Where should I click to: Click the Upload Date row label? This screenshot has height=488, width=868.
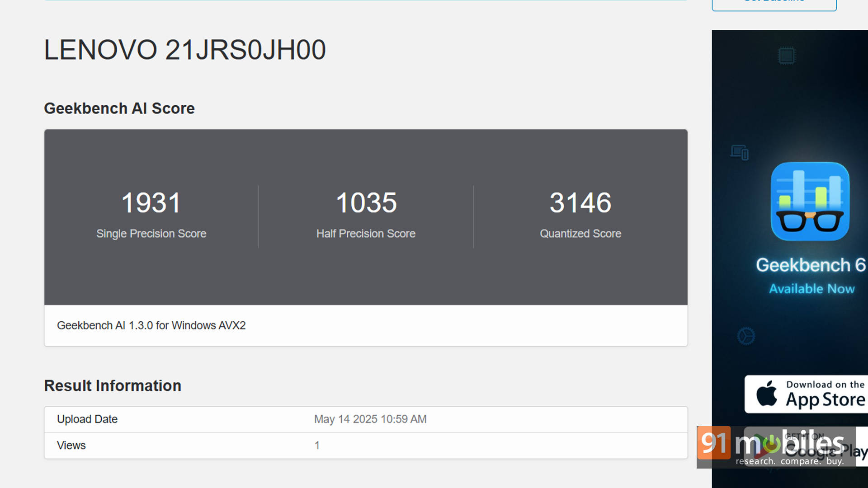pyautogui.click(x=87, y=419)
